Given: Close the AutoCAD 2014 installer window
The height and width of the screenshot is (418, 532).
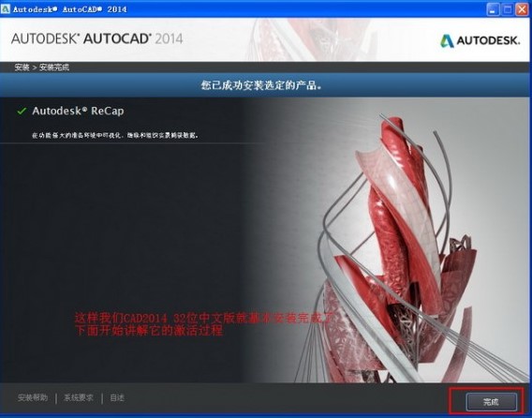Looking at the screenshot, I should [522, 9].
